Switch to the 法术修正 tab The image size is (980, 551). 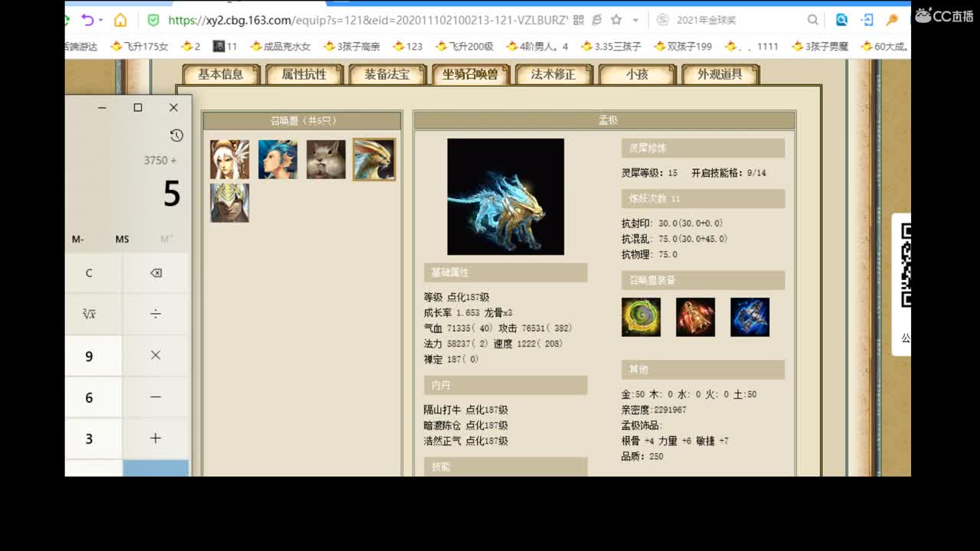[553, 74]
